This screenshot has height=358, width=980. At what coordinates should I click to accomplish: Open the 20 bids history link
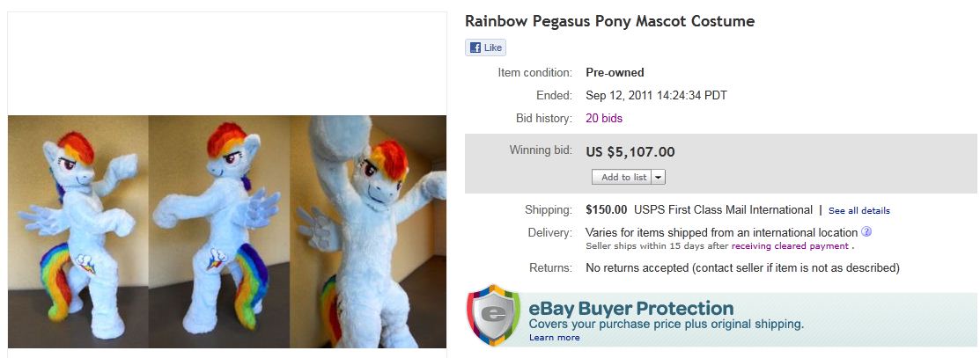604,118
